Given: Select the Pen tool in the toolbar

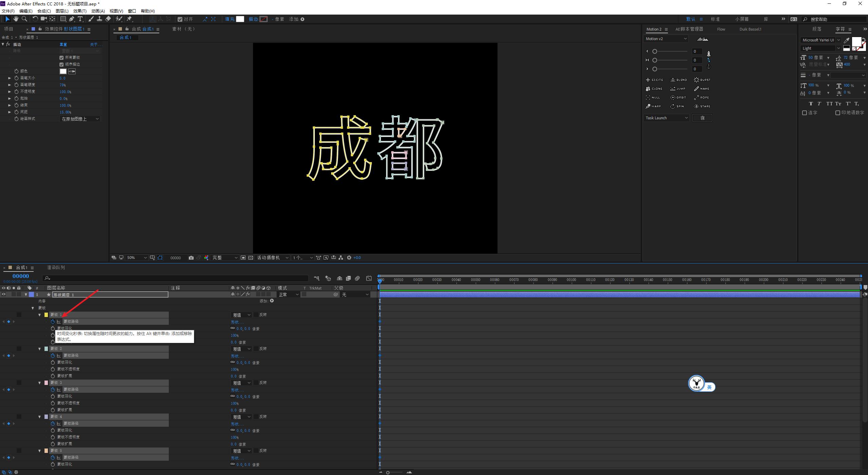Looking at the screenshot, I should pos(71,19).
